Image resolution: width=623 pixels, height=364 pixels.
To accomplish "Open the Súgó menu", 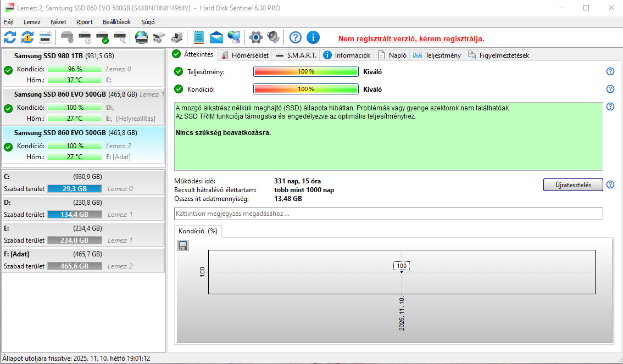I will (148, 22).
